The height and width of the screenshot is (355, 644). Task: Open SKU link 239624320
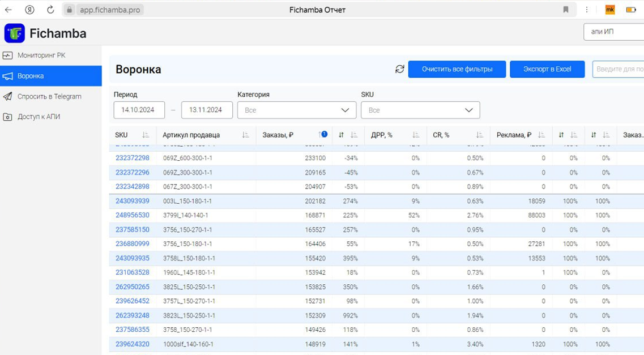[132, 344]
